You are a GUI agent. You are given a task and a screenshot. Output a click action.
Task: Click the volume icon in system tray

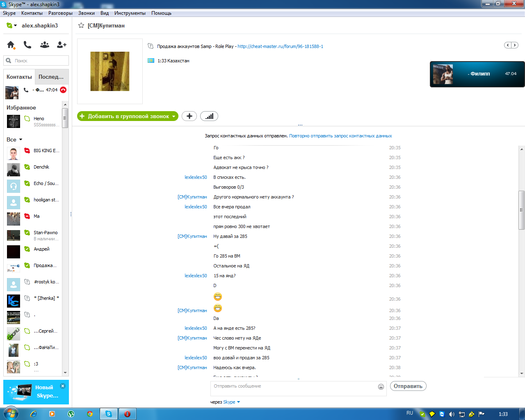tap(452, 414)
